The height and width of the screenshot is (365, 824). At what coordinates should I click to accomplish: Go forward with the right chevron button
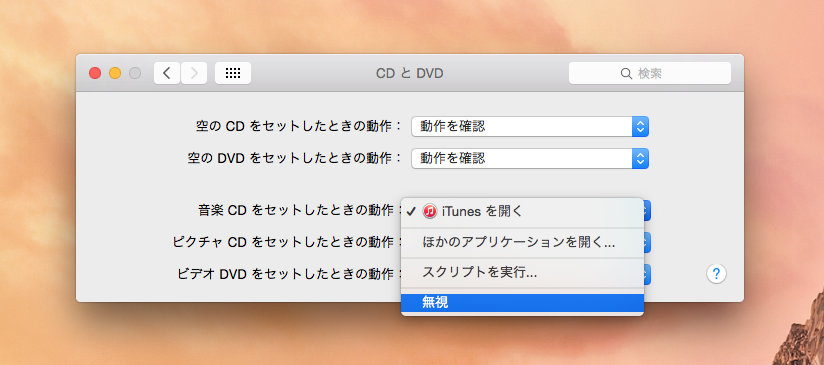coord(194,73)
